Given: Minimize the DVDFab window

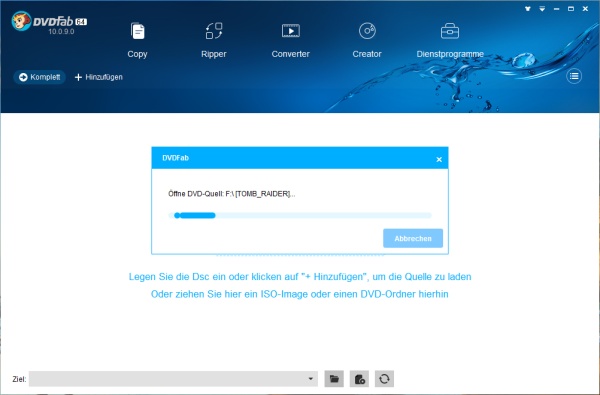Looking at the screenshot, I should coord(556,8).
